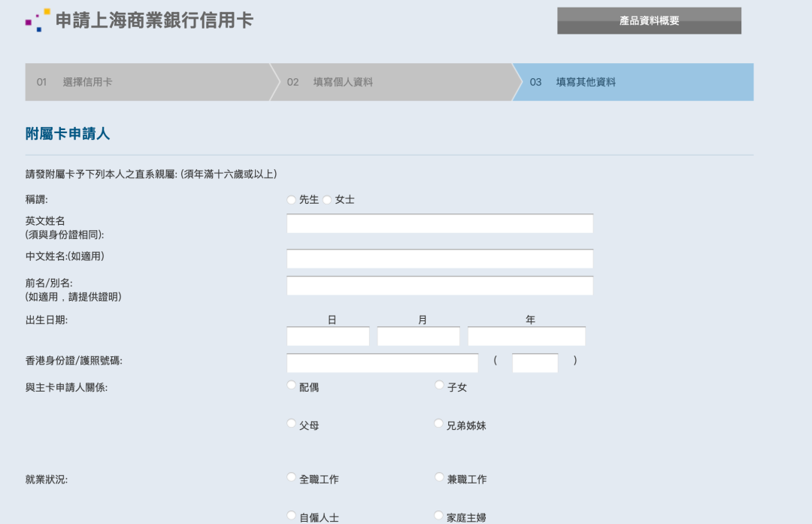Focus the 前名/別名 input field
812x524 pixels.
[440, 285]
